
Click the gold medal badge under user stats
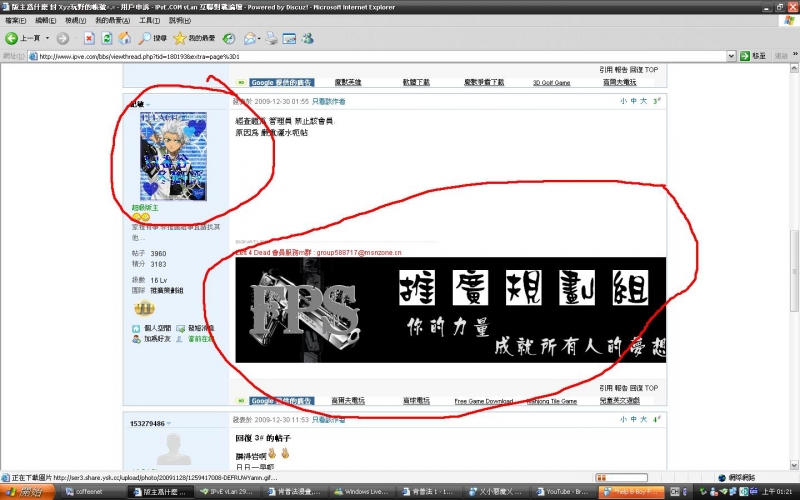[144, 308]
